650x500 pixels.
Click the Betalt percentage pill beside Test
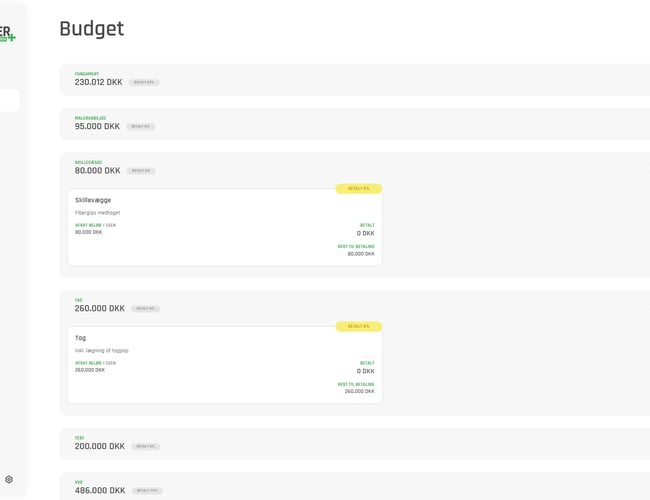click(144, 447)
